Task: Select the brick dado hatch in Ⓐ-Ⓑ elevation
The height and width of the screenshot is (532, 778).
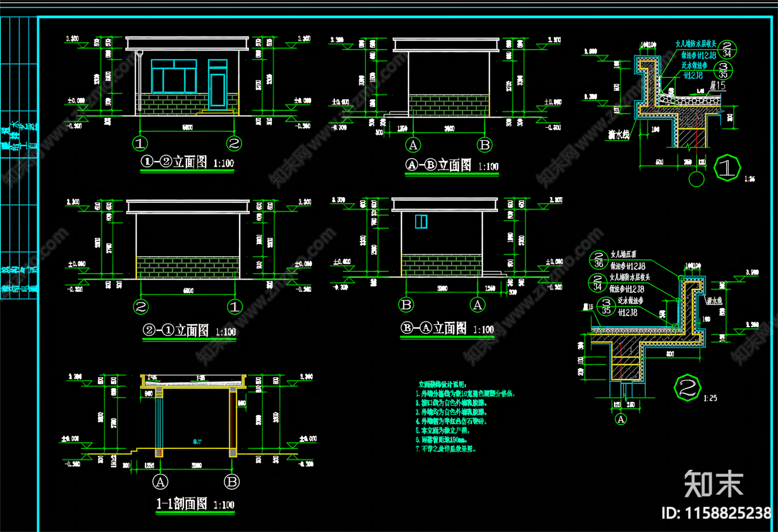Action: (449, 105)
